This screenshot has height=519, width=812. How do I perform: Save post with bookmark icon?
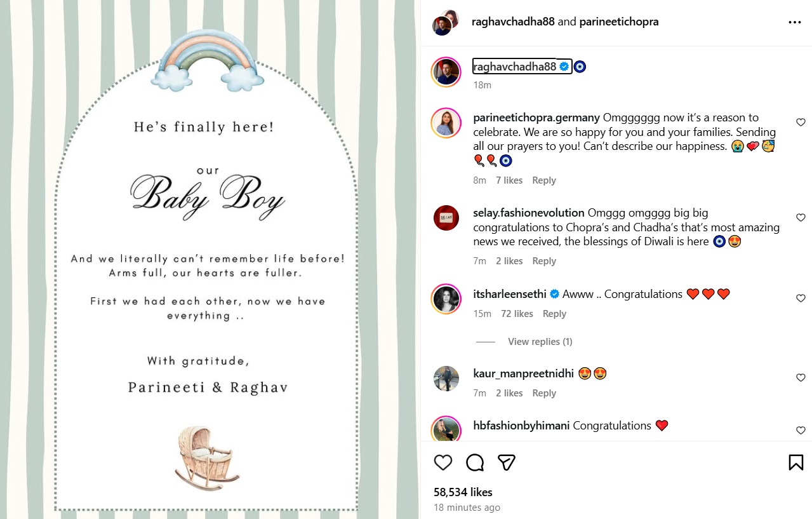pyautogui.click(x=796, y=462)
